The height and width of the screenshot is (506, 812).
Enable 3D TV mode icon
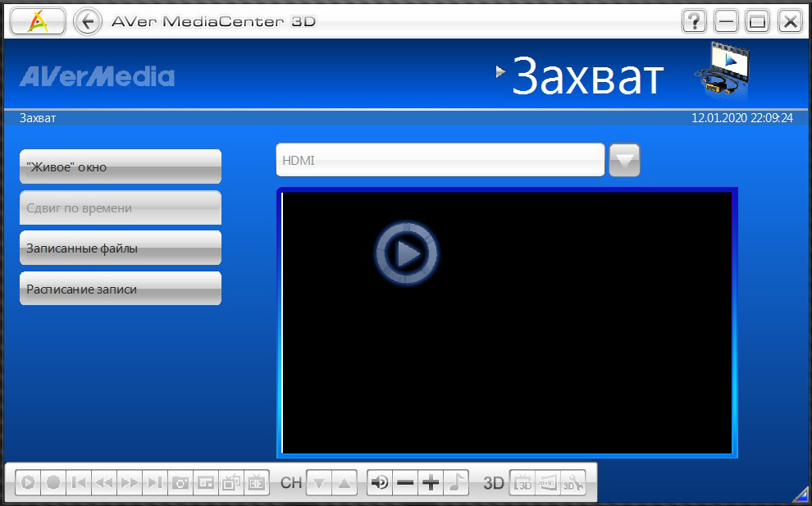coord(522,483)
